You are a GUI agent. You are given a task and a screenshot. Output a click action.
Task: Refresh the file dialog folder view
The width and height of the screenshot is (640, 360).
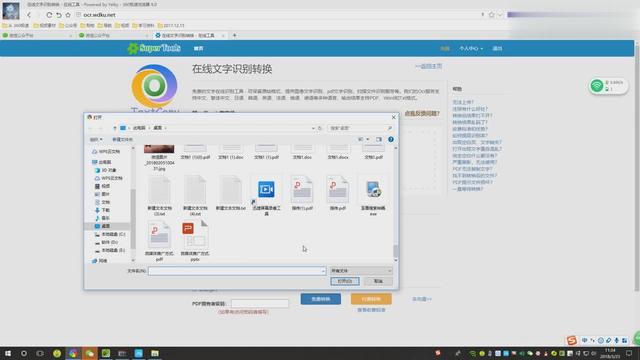pos(320,128)
